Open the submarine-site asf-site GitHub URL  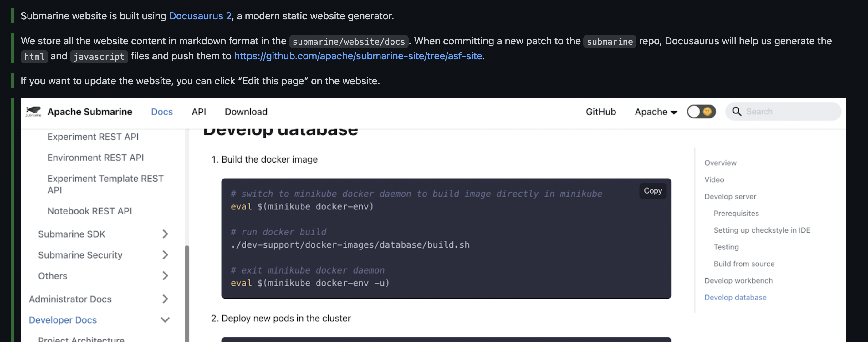[358, 56]
